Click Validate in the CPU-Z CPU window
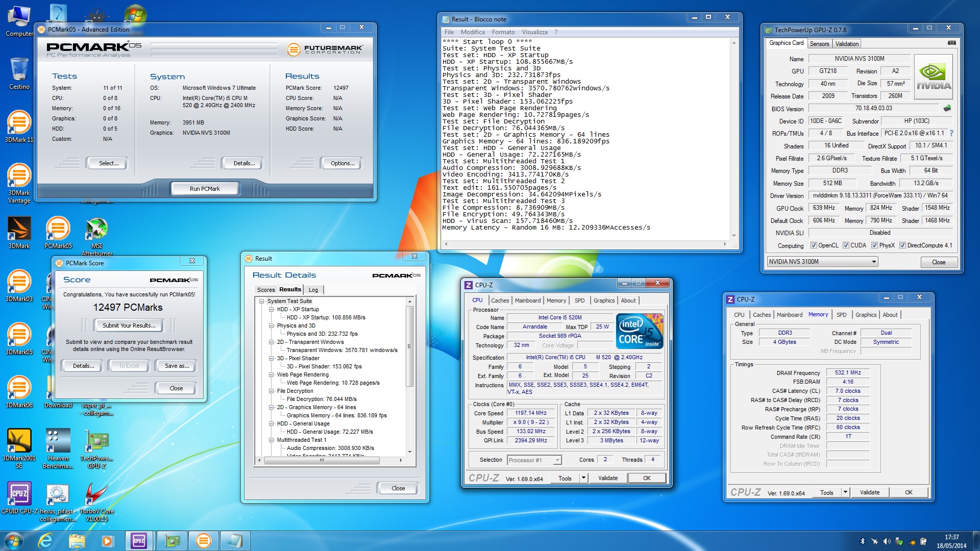Screen dimensions: 980x551 (x=607, y=479)
